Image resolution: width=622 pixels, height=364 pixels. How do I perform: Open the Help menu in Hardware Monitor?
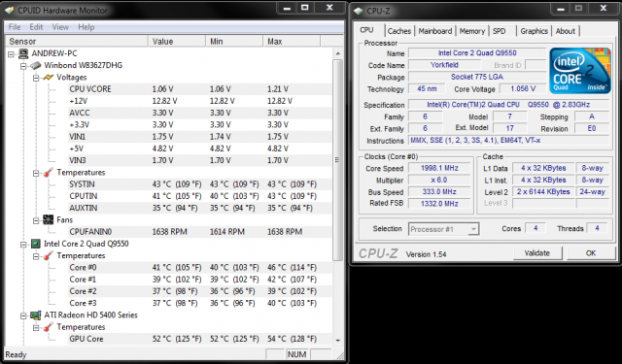86,27
